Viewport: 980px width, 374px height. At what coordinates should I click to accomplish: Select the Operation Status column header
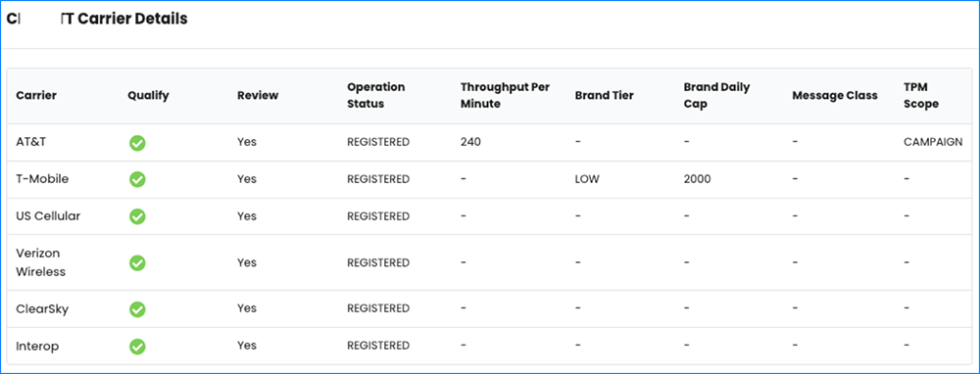tap(376, 96)
